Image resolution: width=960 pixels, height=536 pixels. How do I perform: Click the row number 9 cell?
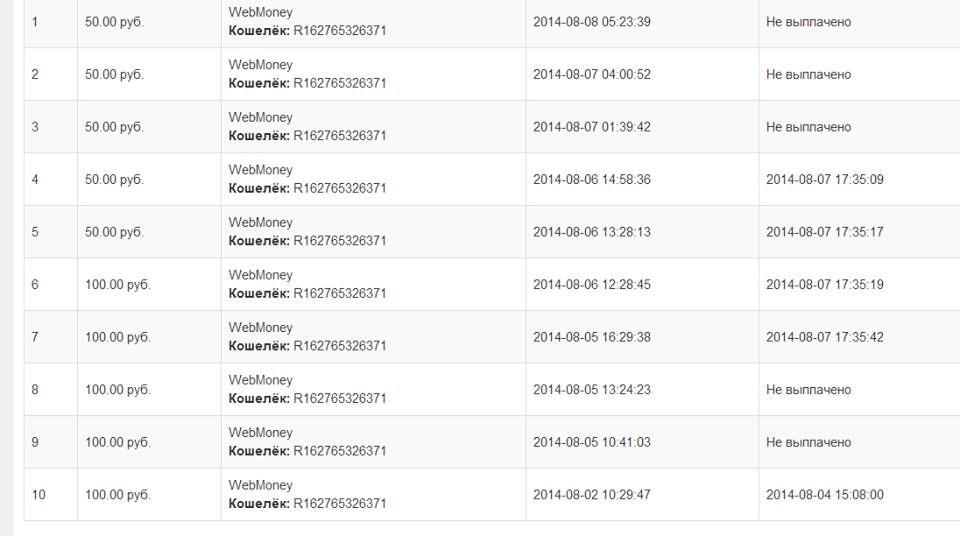pos(35,442)
